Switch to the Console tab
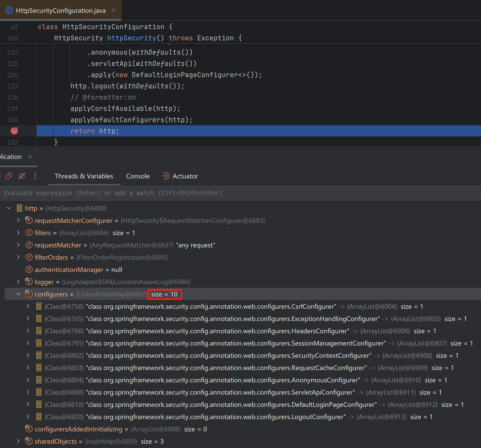The image size is (481, 448). coord(138,176)
